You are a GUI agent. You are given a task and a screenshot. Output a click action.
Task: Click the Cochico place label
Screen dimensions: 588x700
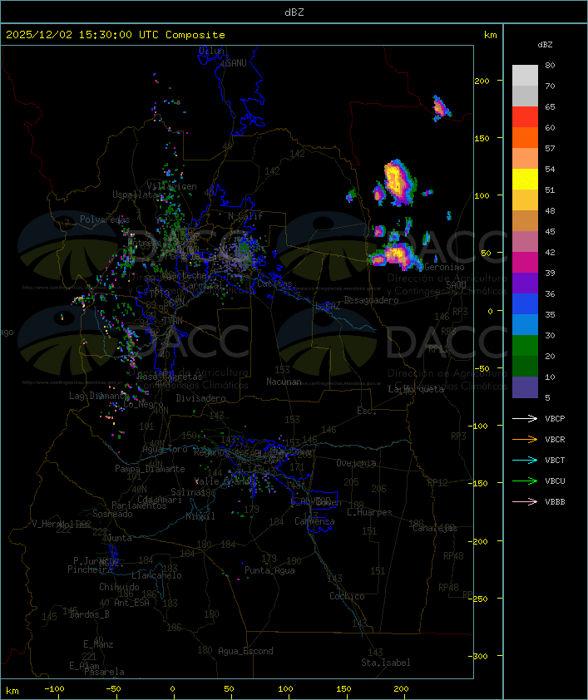pyautogui.click(x=347, y=596)
